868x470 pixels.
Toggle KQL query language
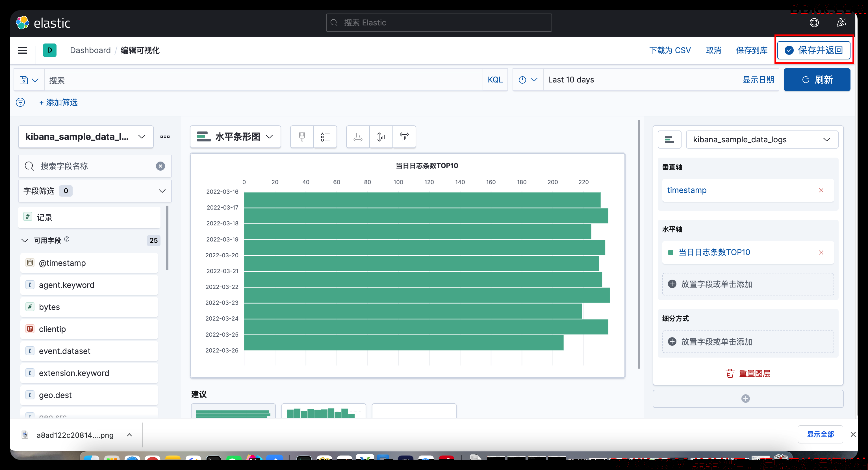495,80
